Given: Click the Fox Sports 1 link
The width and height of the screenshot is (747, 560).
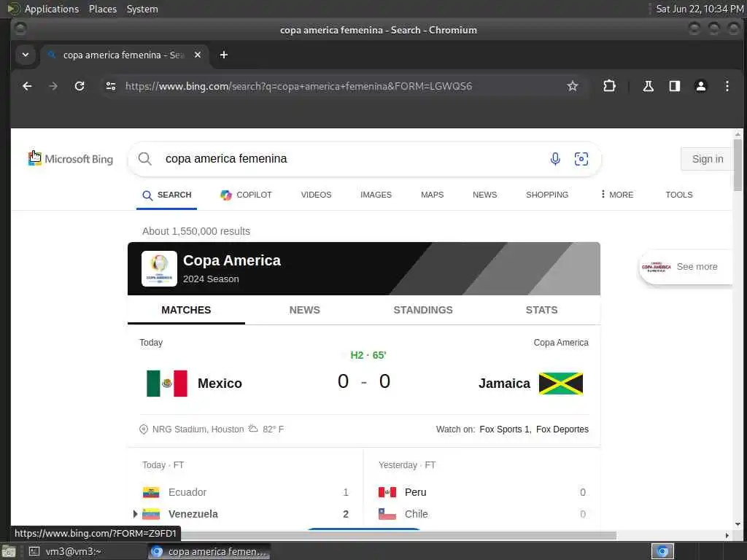Looking at the screenshot, I should 505,429.
